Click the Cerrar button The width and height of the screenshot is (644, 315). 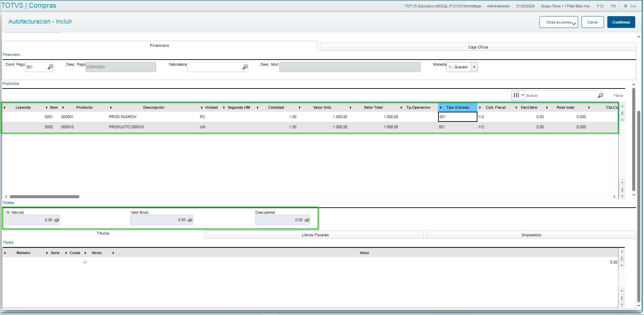(593, 22)
